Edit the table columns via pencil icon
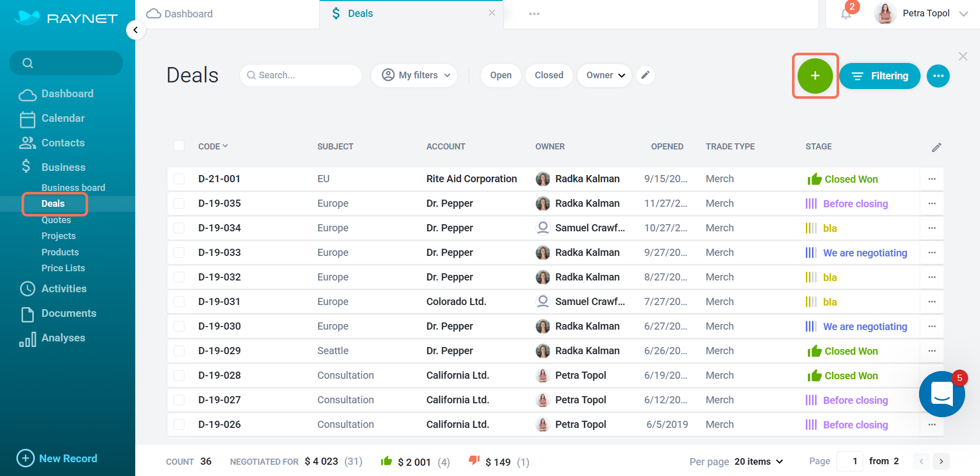The width and height of the screenshot is (980, 476). pos(936,147)
